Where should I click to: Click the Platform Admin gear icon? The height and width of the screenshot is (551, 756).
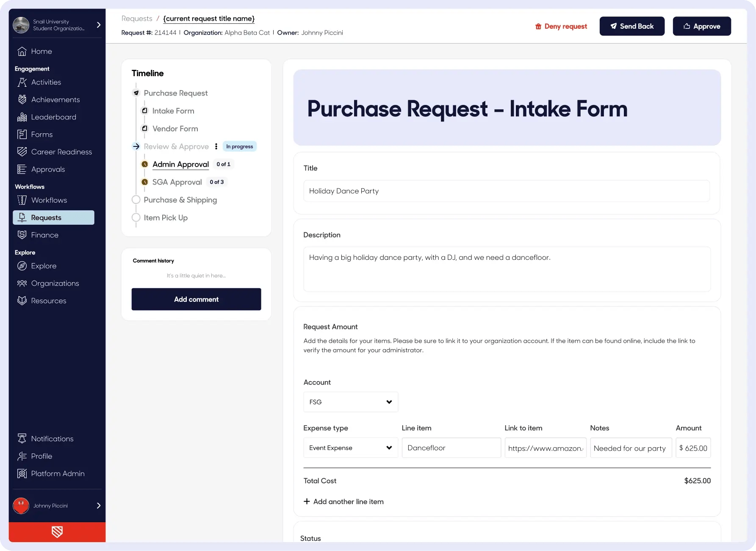coord(22,473)
